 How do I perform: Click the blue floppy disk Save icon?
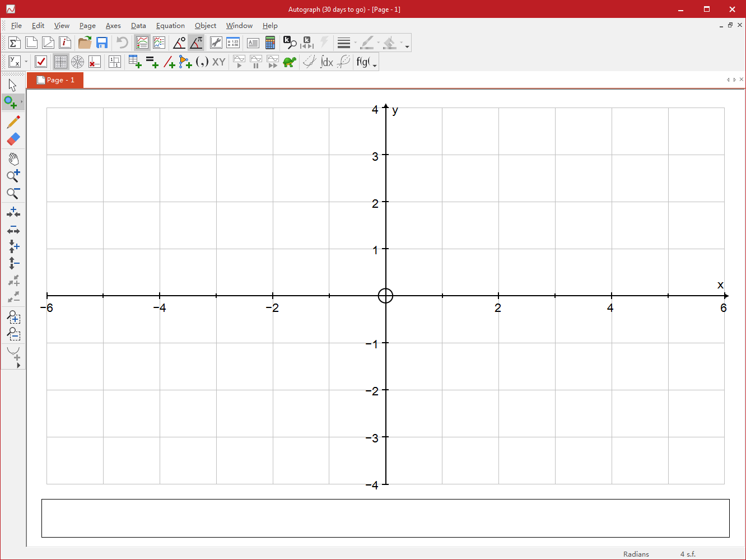(102, 43)
